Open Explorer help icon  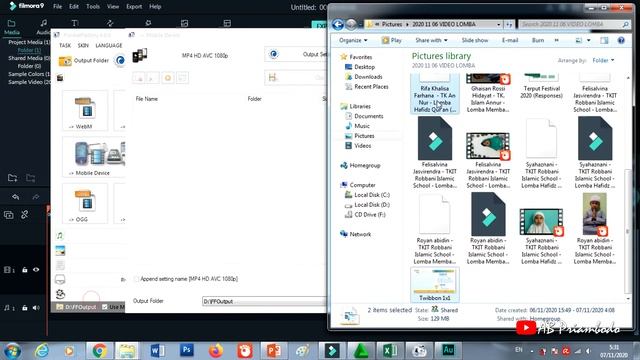(621, 40)
